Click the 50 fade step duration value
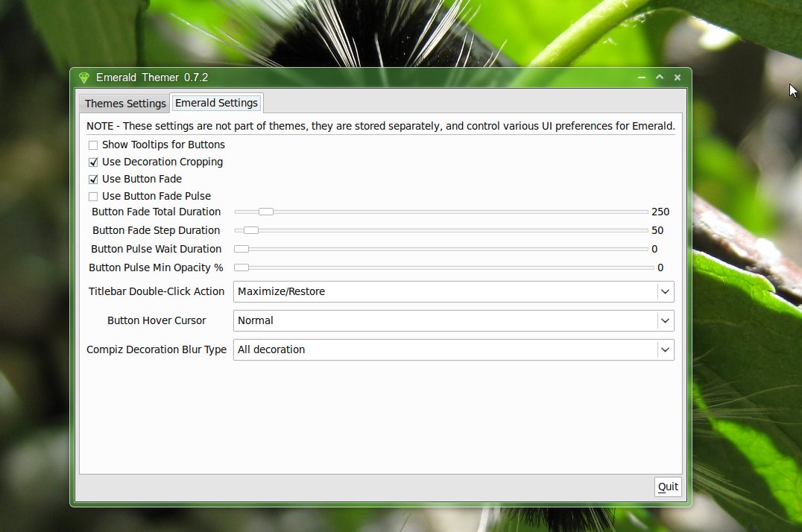The height and width of the screenshot is (532, 802). pyautogui.click(x=657, y=230)
